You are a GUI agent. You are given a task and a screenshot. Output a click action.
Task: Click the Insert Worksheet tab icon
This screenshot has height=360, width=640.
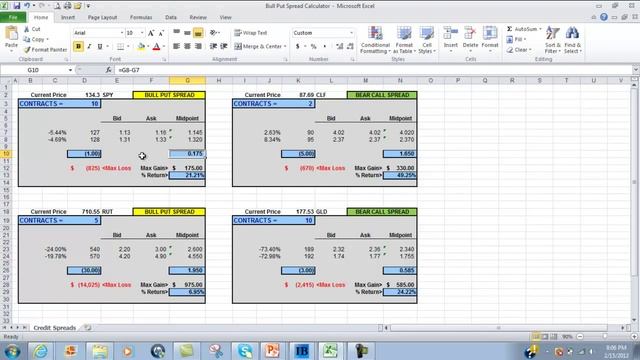(x=87, y=328)
